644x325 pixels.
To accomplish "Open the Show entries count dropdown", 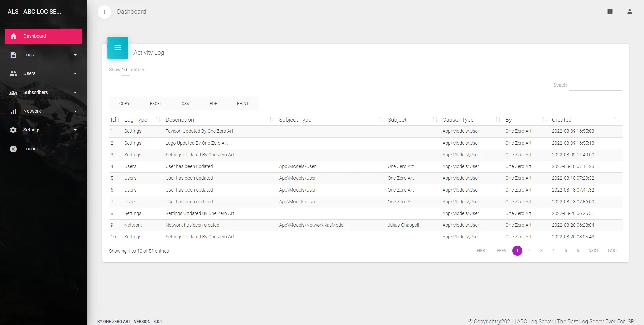I will [125, 70].
